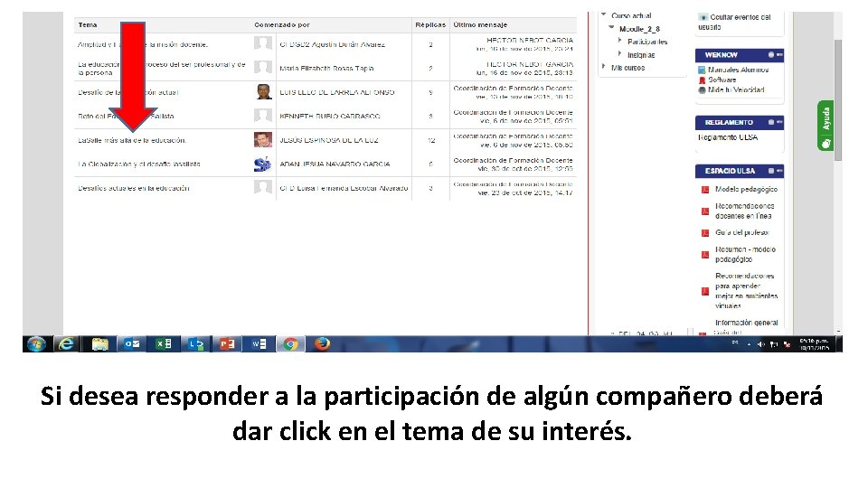The width and height of the screenshot is (868, 488).
Task: Click the page vertical scrollbar thumb
Action: point(838,100)
